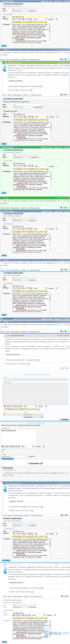Click Email field in gray Оставить комментарий form
Viewport: 70px width, 644px height.
[33, 415]
